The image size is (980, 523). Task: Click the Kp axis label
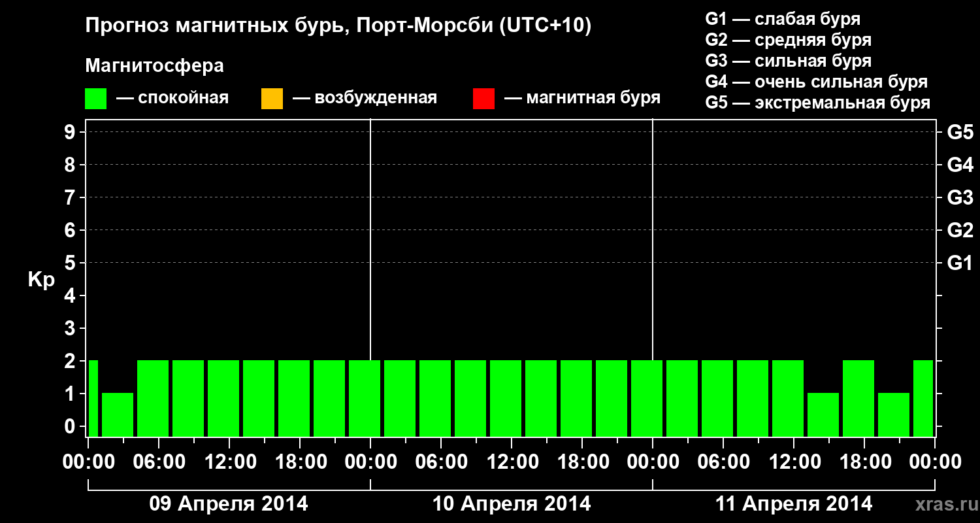pos(41,280)
